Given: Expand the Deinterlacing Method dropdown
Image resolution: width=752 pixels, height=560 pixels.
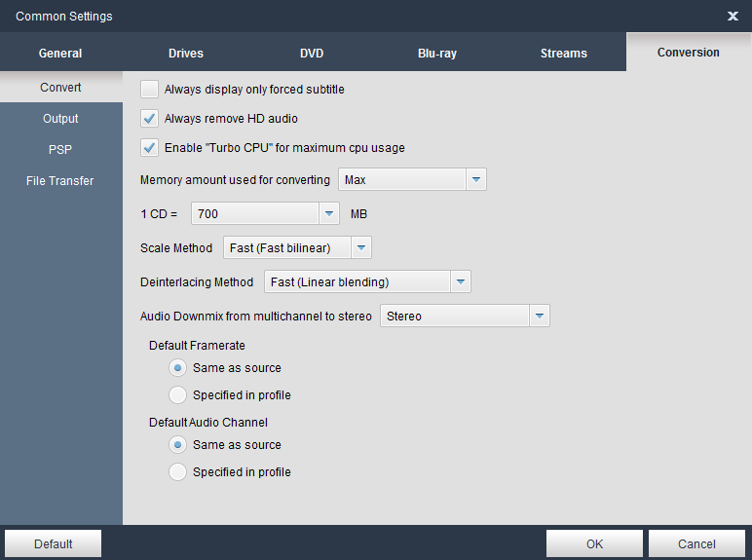Looking at the screenshot, I should 460,282.
